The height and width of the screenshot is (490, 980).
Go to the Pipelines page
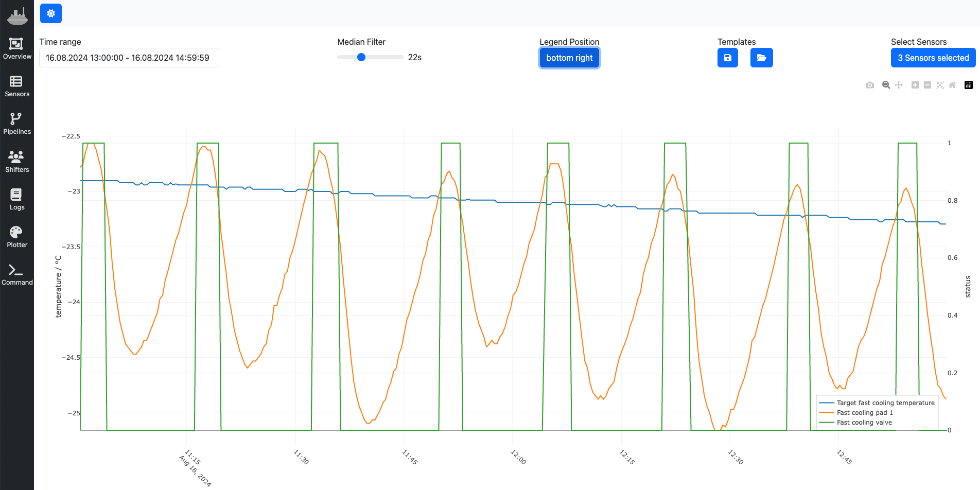pos(17,124)
